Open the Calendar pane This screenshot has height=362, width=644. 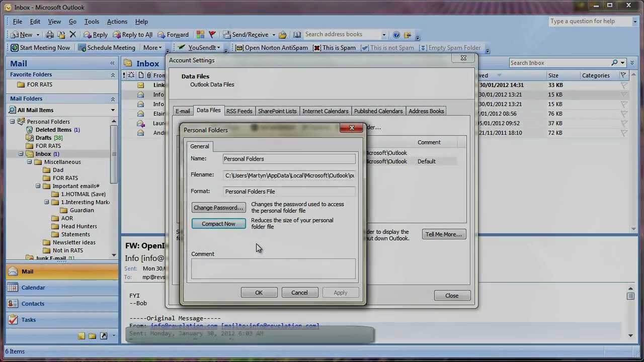click(62, 288)
